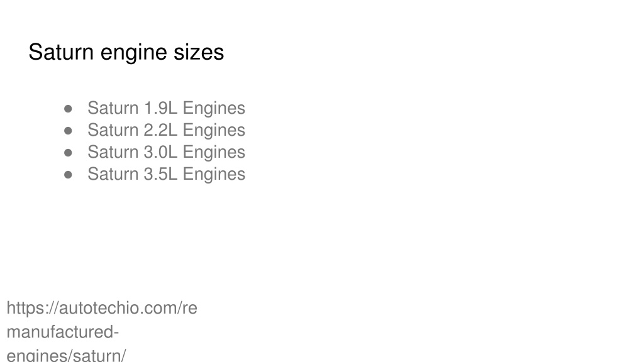644x362 pixels.
Task: Select the "Saturn 3.0L Engines" list item
Action: coord(166,152)
